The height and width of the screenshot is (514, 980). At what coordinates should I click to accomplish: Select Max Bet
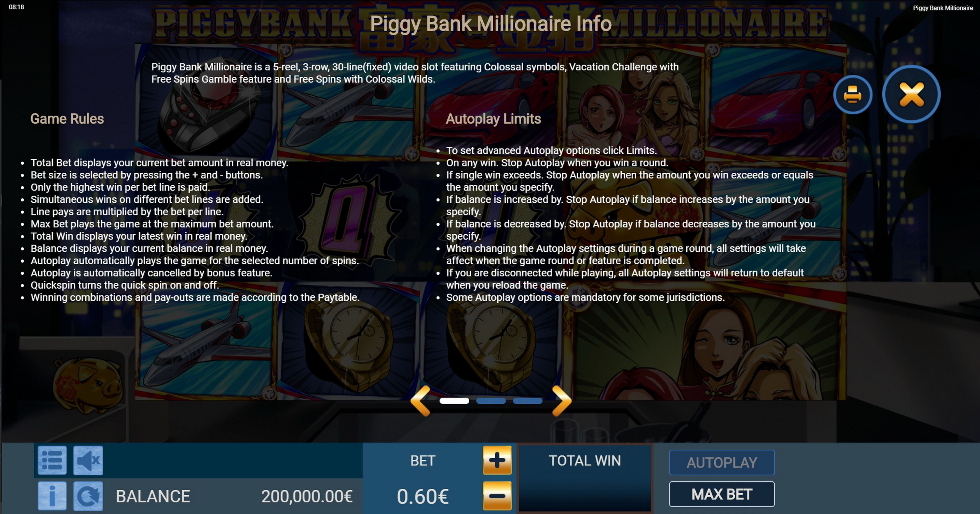click(x=722, y=494)
